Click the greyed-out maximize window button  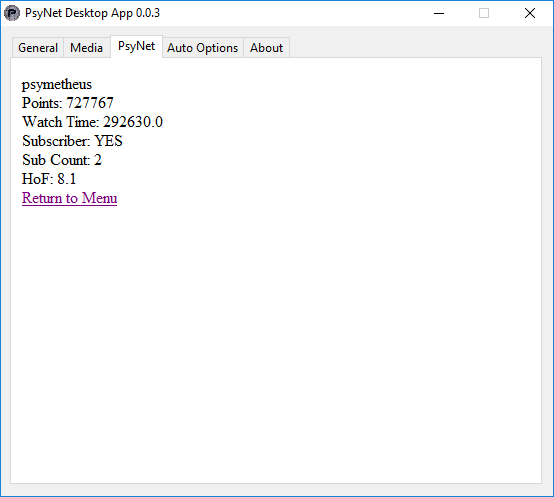click(484, 13)
